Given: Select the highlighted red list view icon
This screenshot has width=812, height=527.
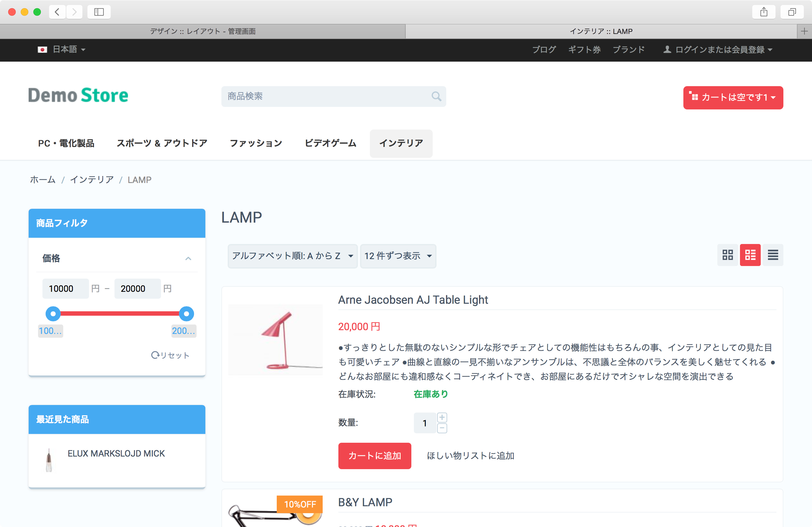Looking at the screenshot, I should 750,255.
